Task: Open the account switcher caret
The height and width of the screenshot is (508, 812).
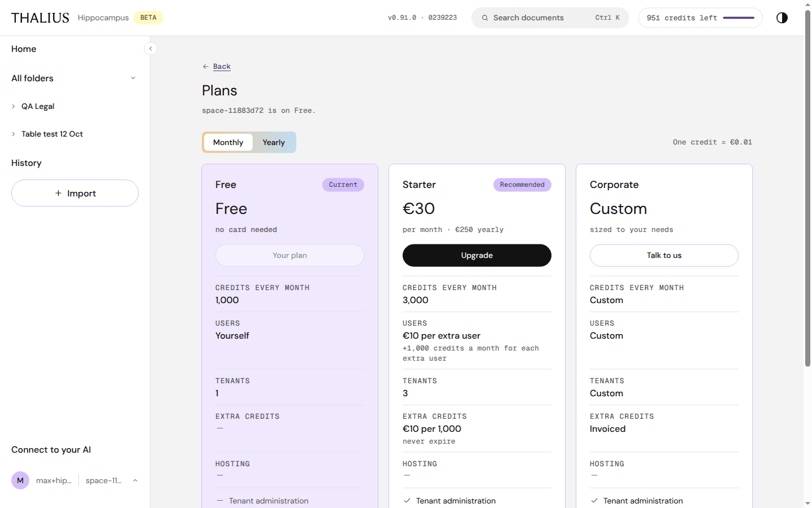Action: pyautogui.click(x=135, y=480)
